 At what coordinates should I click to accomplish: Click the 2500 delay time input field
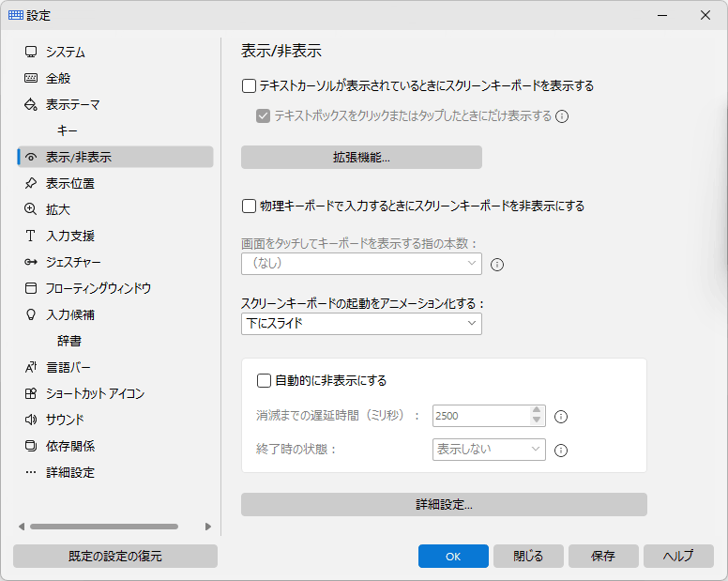pos(481,416)
